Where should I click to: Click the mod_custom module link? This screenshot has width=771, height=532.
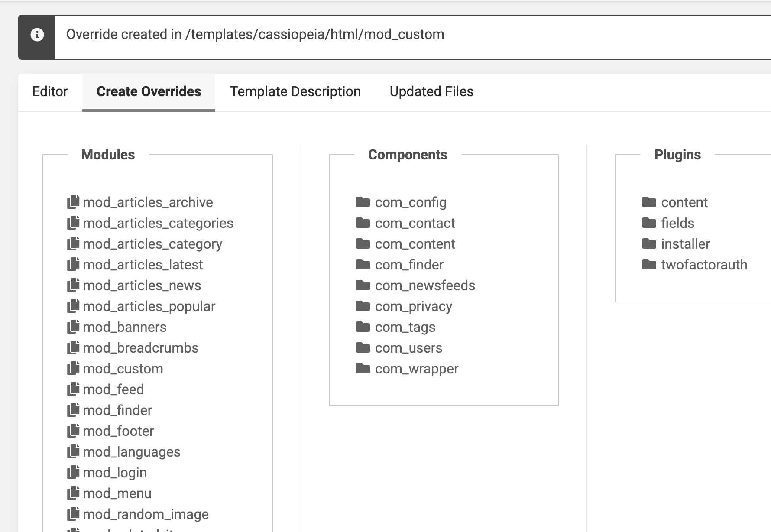click(x=123, y=369)
